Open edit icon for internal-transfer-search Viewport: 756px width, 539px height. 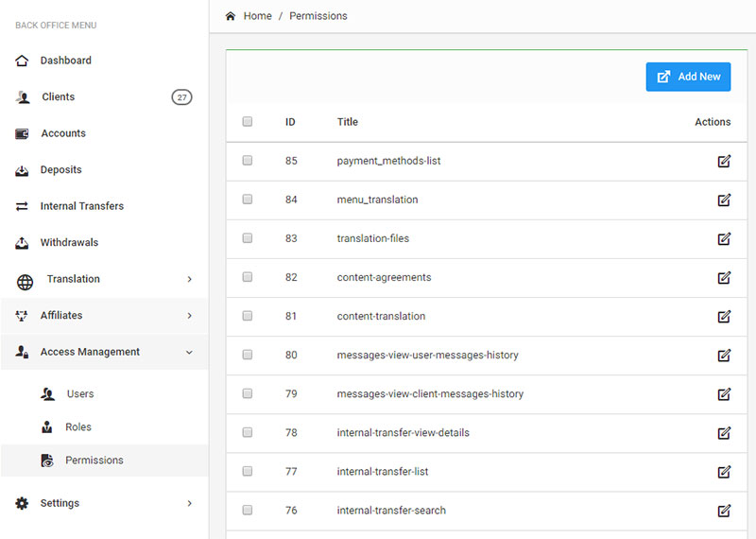(x=724, y=511)
